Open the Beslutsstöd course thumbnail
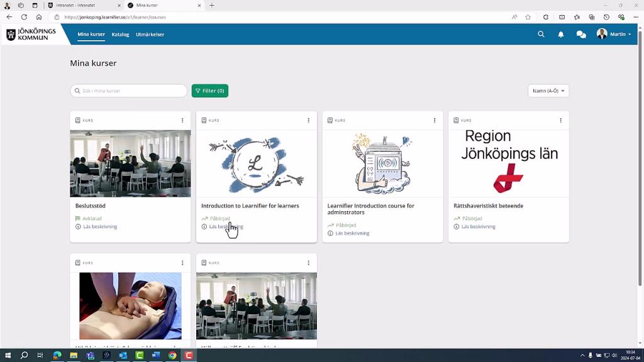The image size is (644, 362). pos(130,163)
